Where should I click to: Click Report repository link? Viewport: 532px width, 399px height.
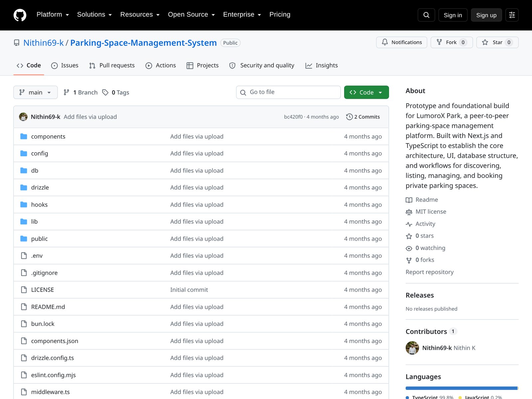click(430, 272)
